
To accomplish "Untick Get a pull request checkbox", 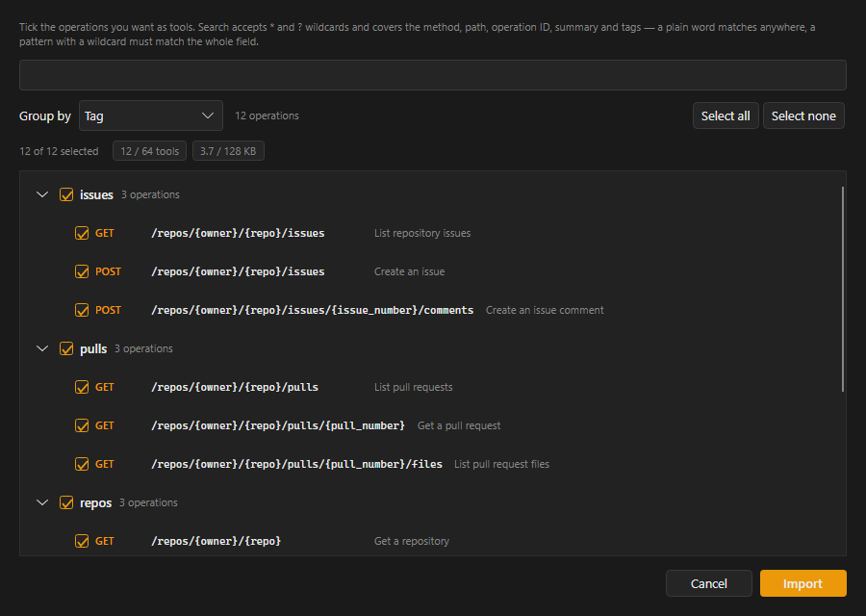I will pos(82,425).
